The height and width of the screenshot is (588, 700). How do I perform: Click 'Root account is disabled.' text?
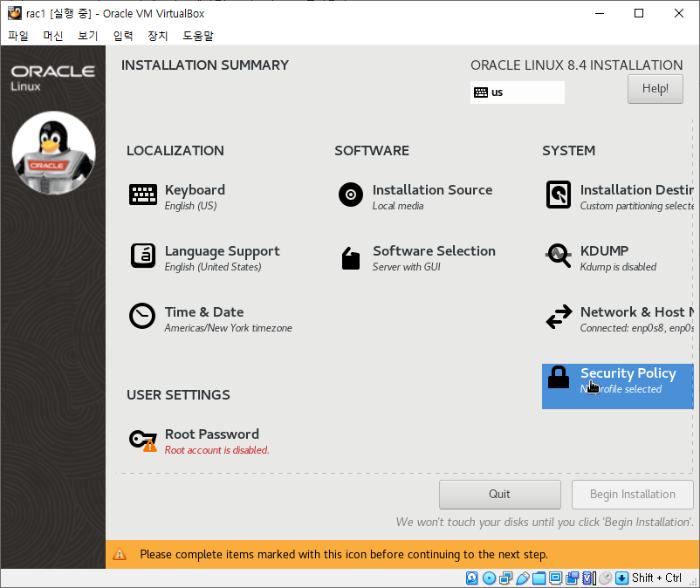[217, 450]
